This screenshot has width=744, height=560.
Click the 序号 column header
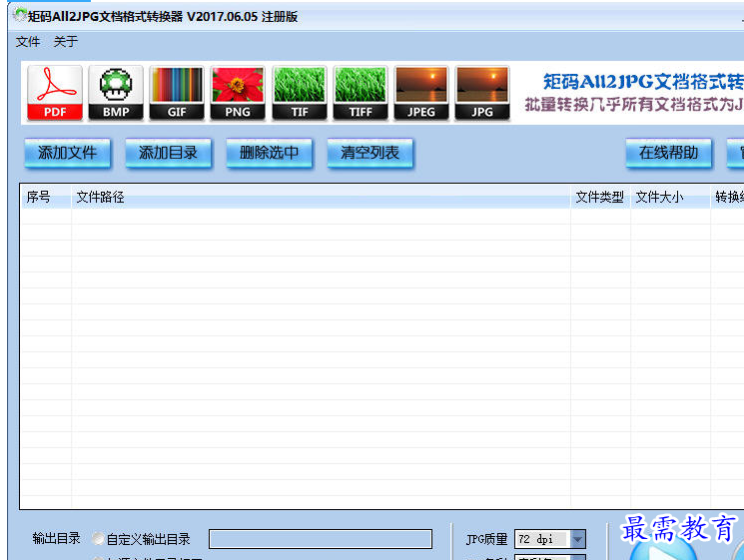tap(46, 197)
